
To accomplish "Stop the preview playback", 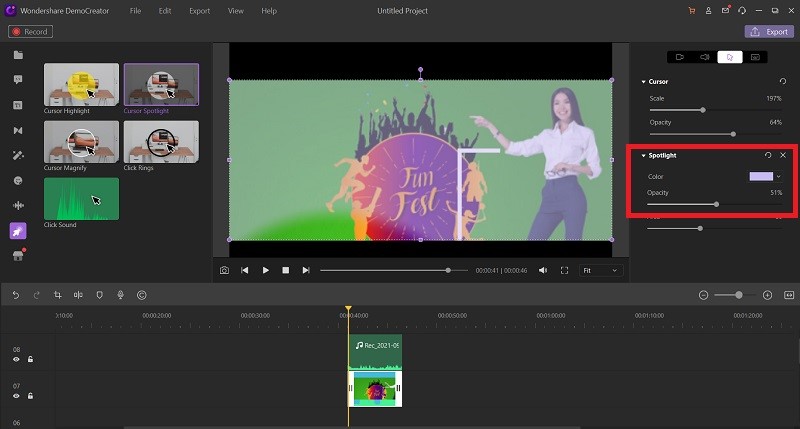I will 286,270.
